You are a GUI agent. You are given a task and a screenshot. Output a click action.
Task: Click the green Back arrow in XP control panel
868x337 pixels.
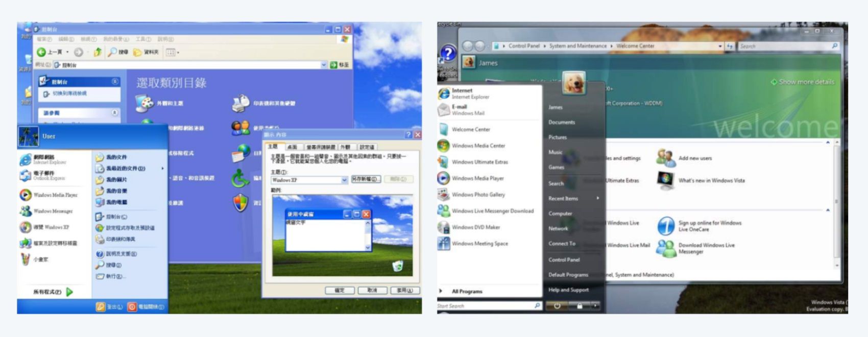point(41,52)
